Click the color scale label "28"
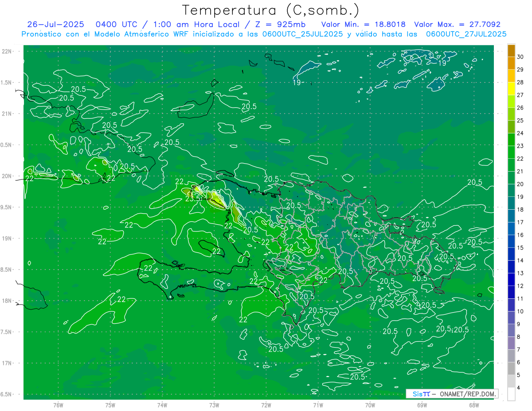 pos(520,82)
